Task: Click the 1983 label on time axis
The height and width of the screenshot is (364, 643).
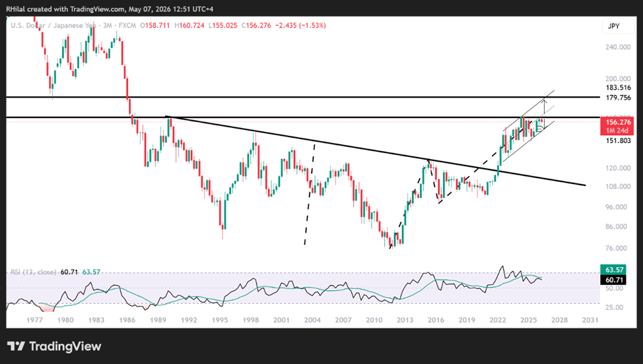Action: [x=96, y=320]
